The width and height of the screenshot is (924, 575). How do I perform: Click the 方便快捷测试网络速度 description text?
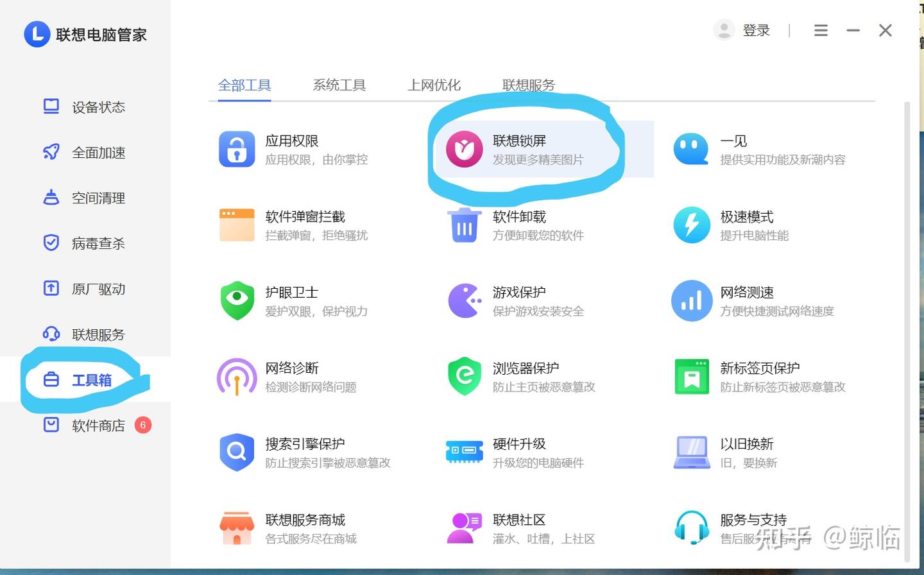(777, 311)
